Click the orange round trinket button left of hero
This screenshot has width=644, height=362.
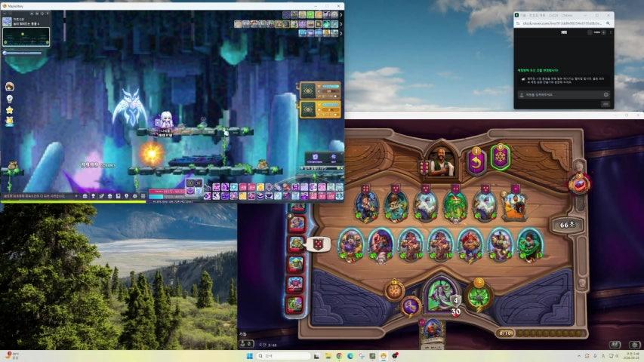click(x=394, y=290)
